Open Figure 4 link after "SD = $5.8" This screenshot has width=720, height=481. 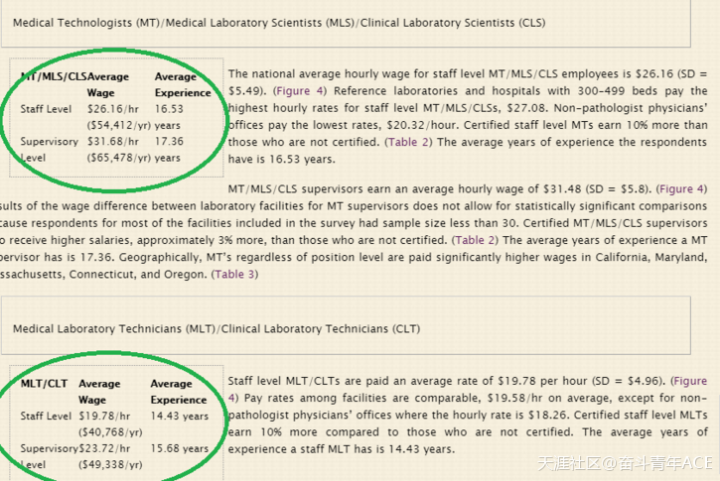tap(681, 189)
